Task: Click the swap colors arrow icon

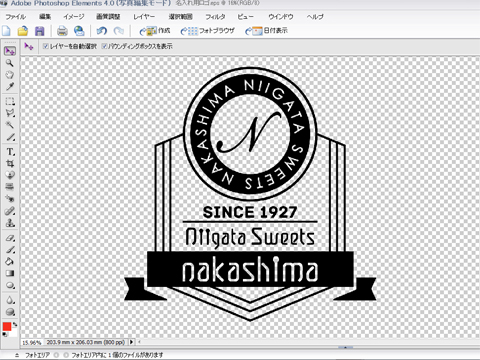Action: [x=15, y=324]
